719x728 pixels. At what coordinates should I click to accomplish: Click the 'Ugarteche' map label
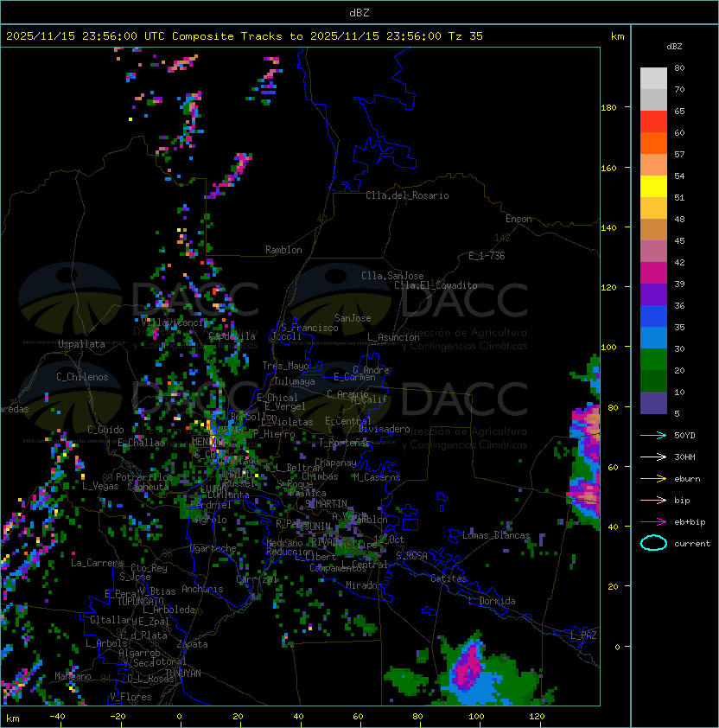pos(213,548)
